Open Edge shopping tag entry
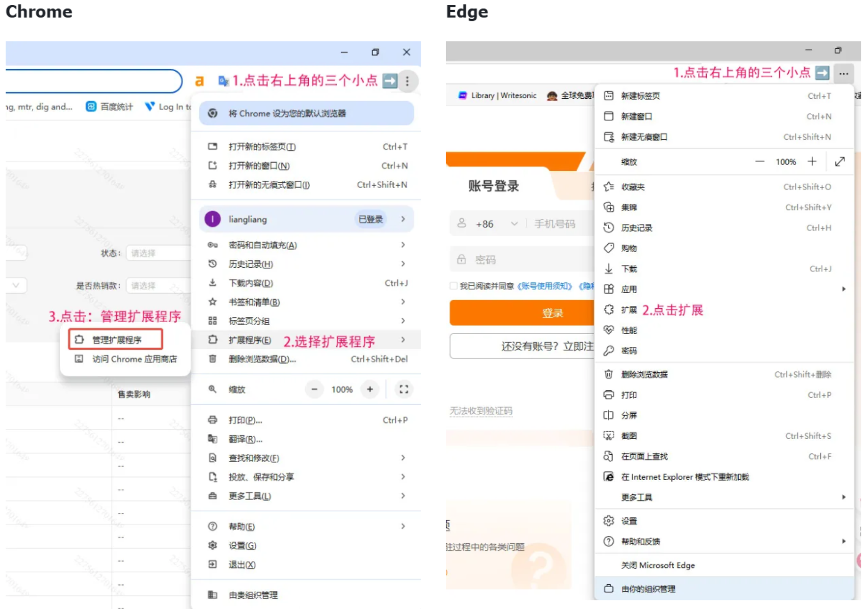The image size is (868, 609). (x=724, y=248)
